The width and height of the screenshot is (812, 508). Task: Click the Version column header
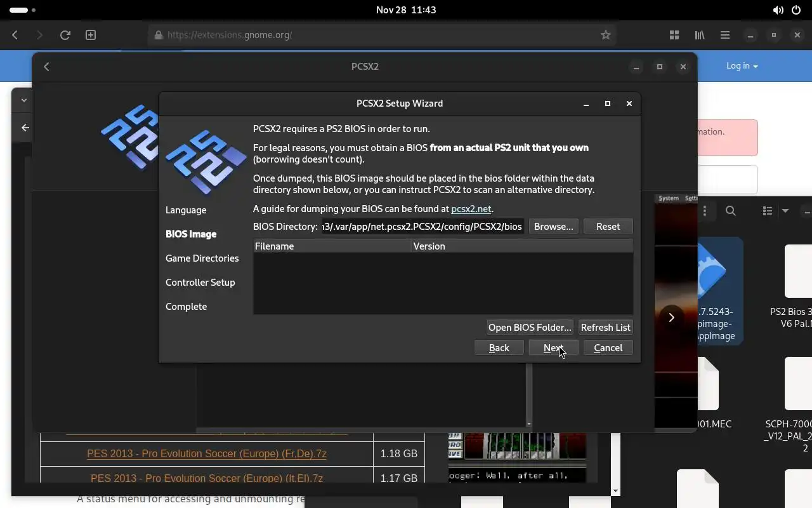click(521, 246)
